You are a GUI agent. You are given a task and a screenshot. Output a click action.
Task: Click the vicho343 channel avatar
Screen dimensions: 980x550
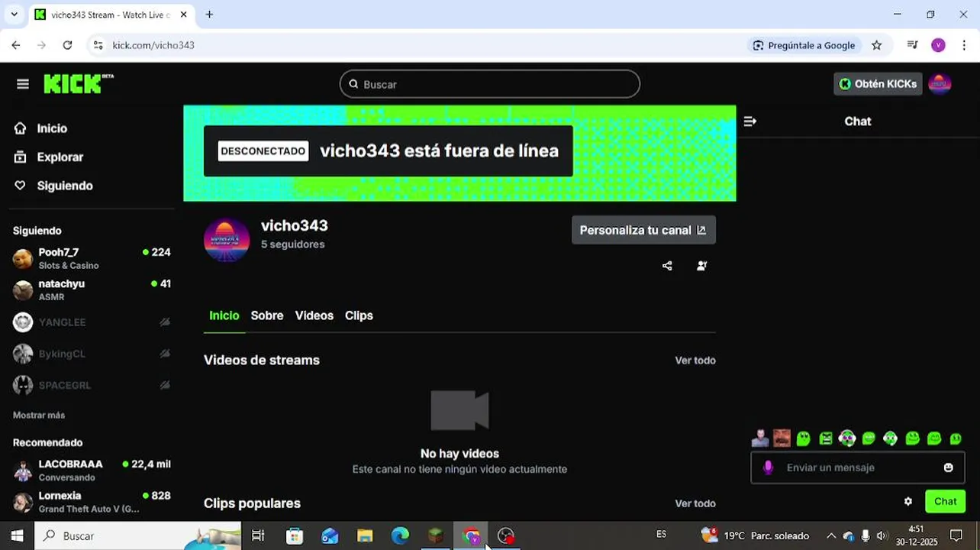coord(227,240)
